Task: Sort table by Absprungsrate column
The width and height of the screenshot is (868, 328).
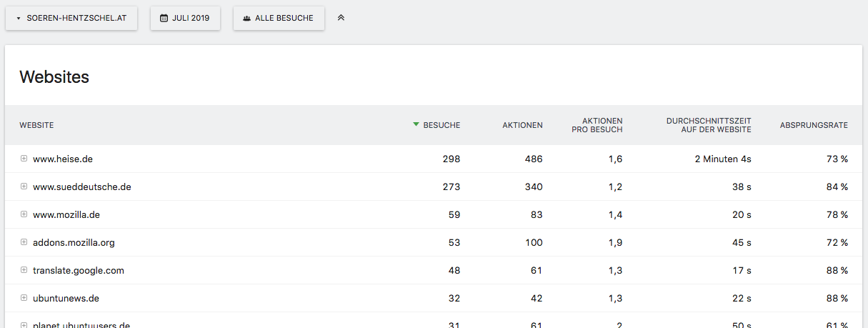Action: pyautogui.click(x=814, y=125)
